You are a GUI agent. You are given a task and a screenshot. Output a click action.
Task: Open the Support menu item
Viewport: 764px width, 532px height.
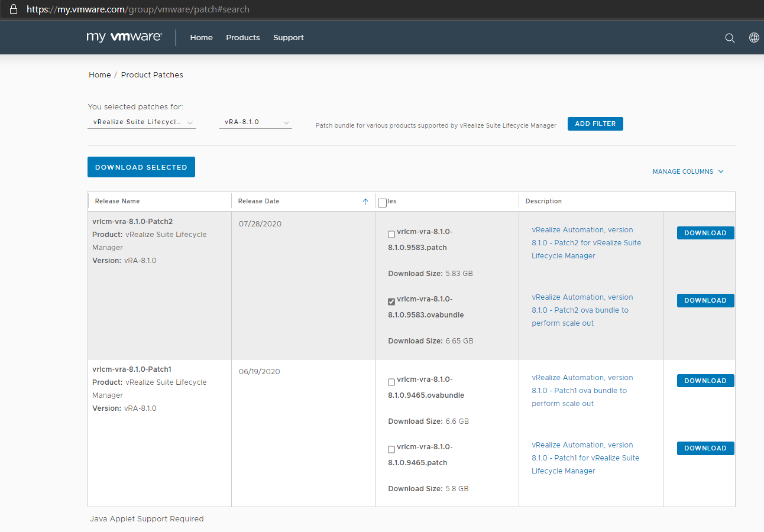click(x=289, y=37)
